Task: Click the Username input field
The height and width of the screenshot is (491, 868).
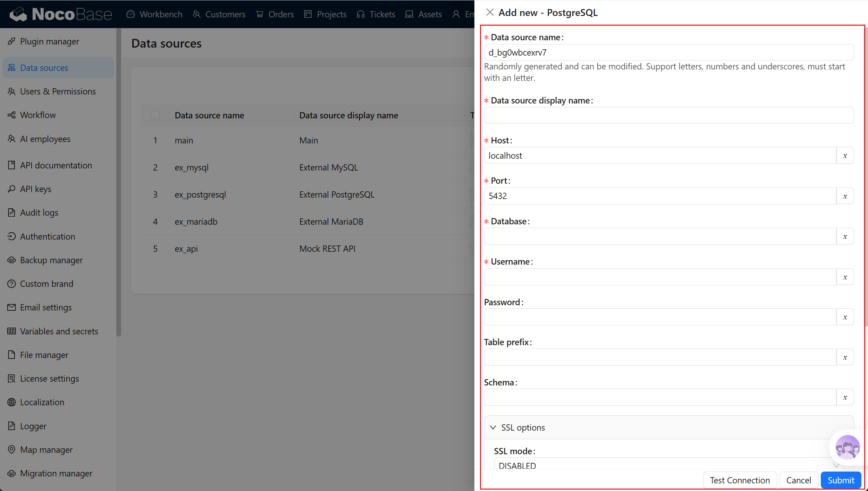Action: [660, 277]
